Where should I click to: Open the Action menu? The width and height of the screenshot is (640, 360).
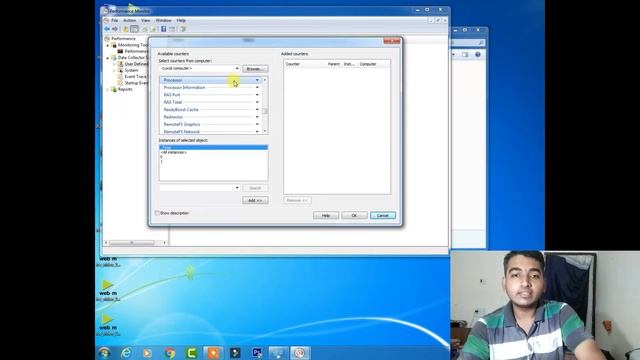(x=129, y=20)
